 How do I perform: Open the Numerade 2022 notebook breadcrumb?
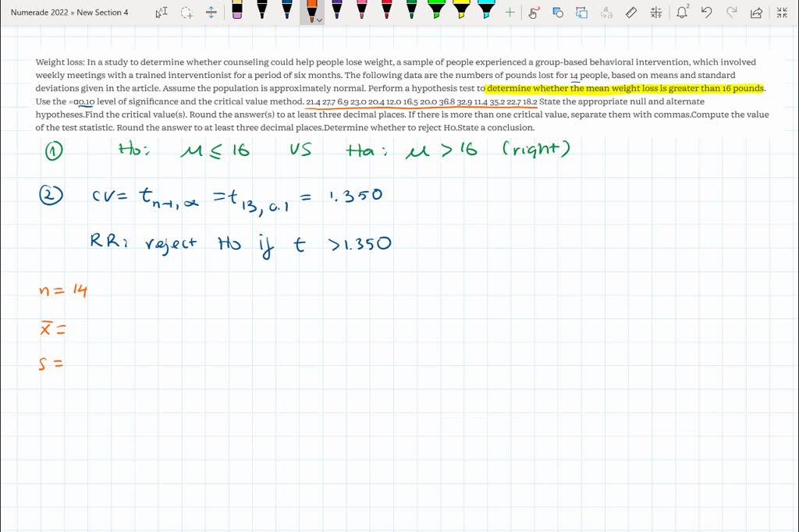pyautogui.click(x=41, y=12)
